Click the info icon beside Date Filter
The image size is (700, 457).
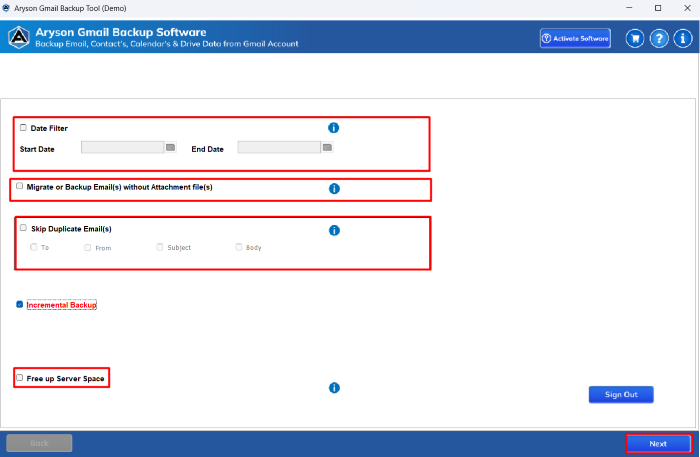pyautogui.click(x=333, y=128)
